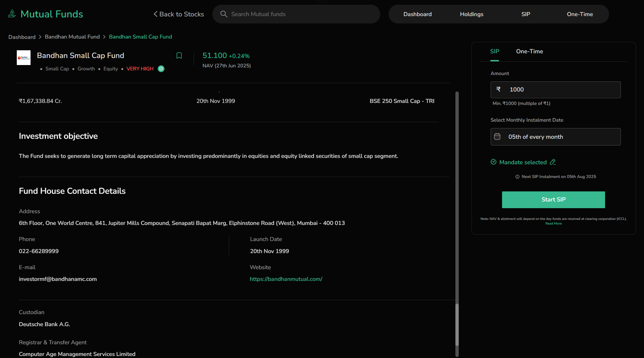Edit the selected mandate with the pencil icon

tap(553, 162)
